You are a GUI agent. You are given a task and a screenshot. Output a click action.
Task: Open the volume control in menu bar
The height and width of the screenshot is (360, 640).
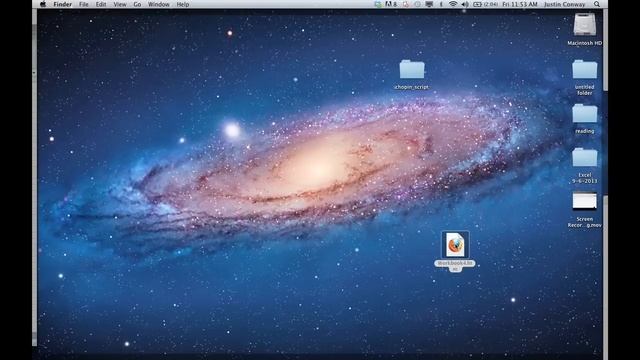(465, 4)
